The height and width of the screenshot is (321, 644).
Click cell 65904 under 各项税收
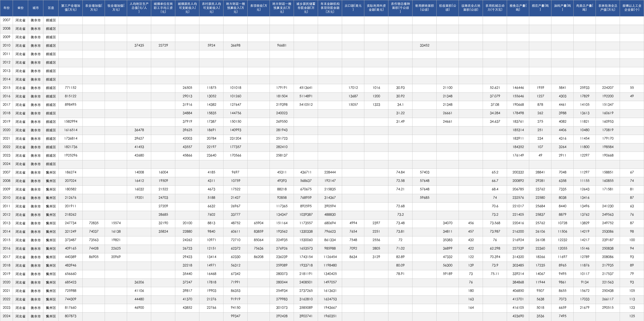click(259, 223)
